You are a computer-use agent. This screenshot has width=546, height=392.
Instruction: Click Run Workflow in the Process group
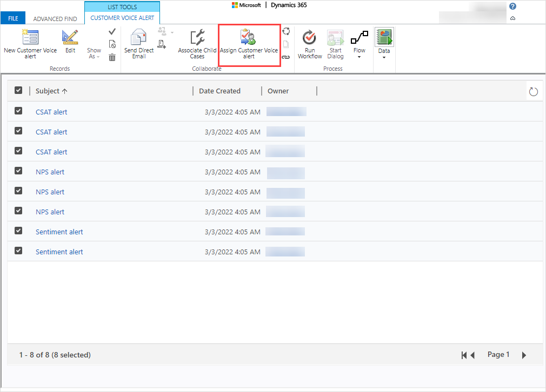coord(310,44)
